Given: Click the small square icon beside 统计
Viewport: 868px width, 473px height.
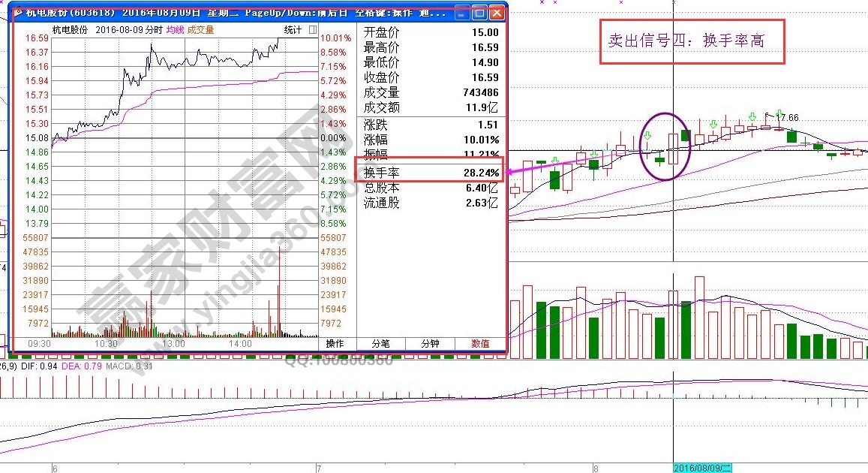Looking at the screenshot, I should pos(311,30).
